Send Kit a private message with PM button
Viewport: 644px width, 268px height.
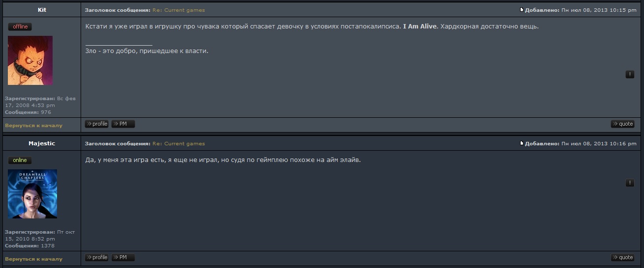point(123,124)
